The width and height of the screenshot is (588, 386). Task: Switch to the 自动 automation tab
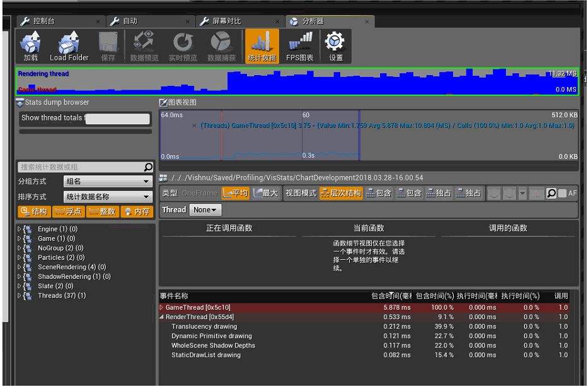pyautogui.click(x=150, y=21)
